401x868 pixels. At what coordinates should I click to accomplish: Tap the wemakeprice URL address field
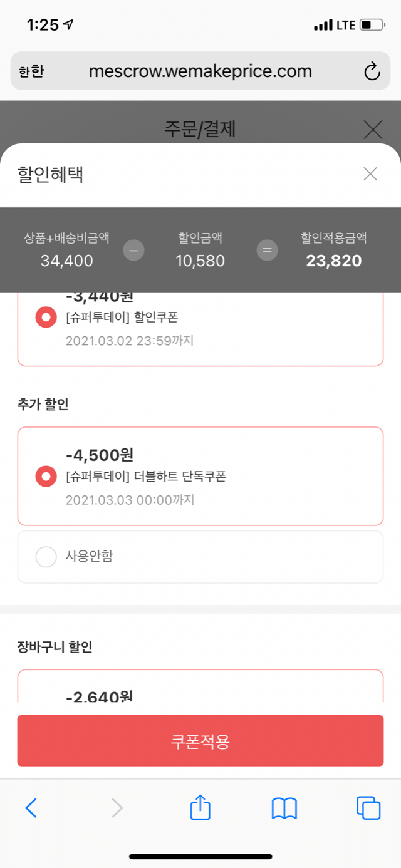200,71
